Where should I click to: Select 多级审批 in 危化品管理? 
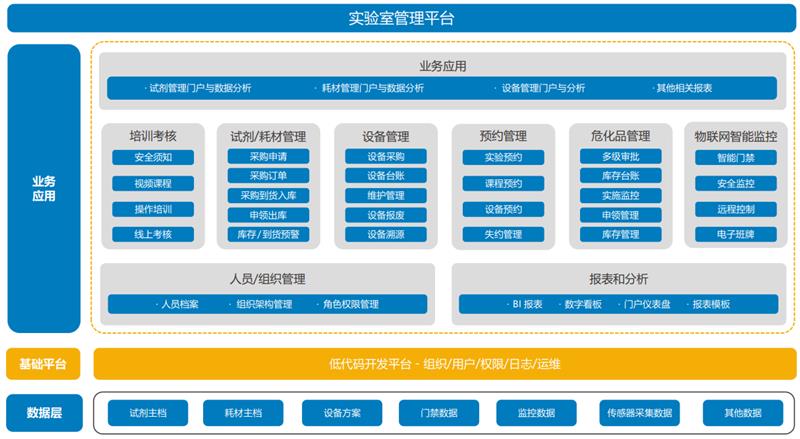(620, 157)
